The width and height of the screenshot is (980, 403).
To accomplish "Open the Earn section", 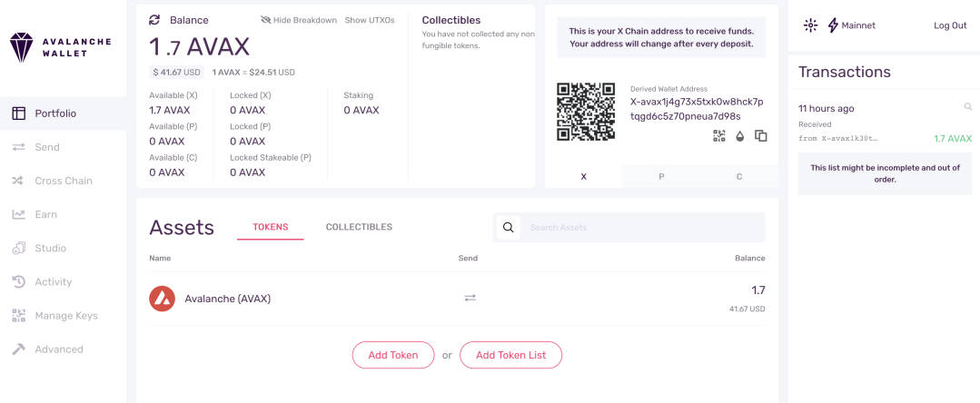I will 64,215.
